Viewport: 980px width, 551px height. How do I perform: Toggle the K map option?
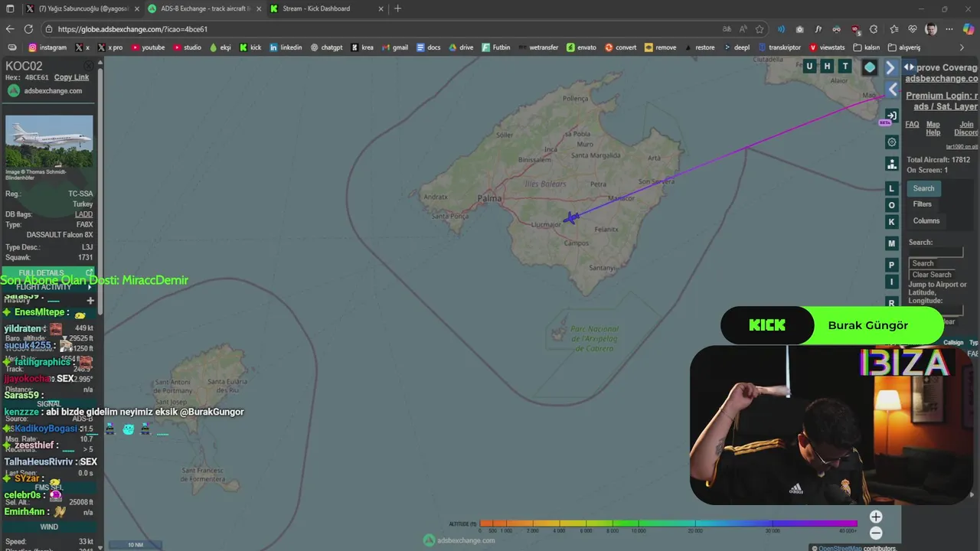click(x=891, y=222)
